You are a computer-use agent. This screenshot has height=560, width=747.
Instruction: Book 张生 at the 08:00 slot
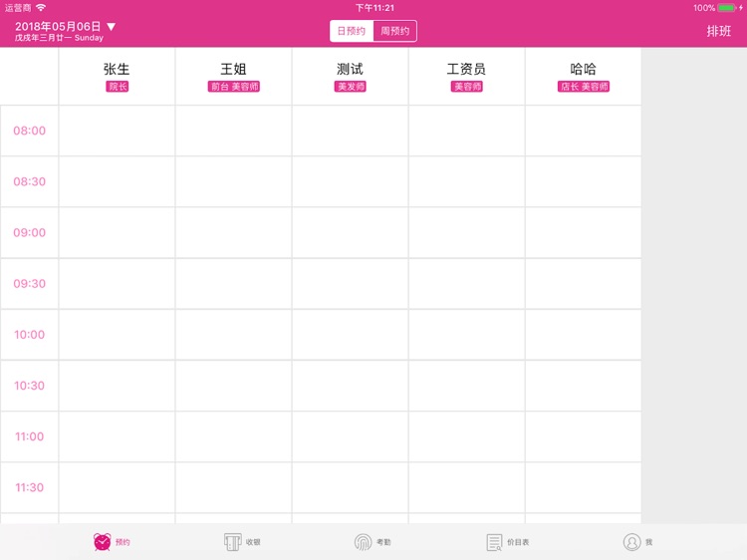click(117, 131)
